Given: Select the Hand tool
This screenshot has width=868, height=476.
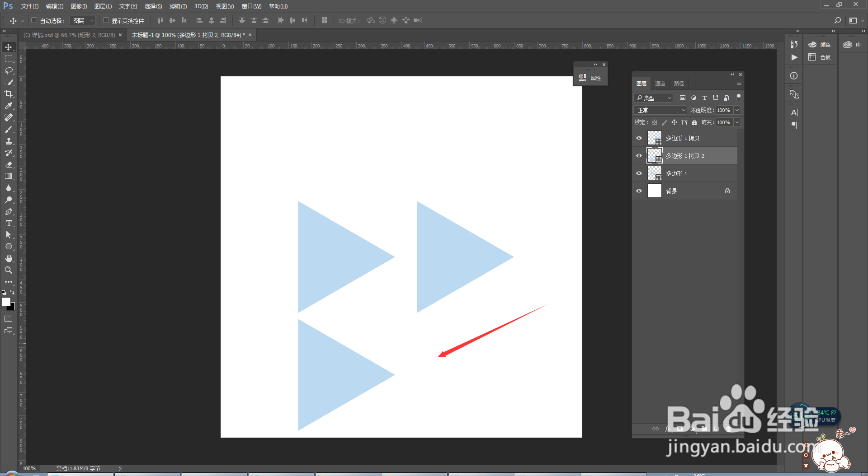Looking at the screenshot, I should (9, 258).
